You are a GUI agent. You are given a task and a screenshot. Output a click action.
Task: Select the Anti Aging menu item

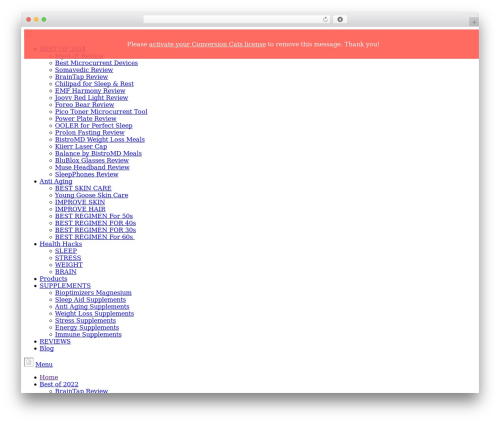point(56,181)
